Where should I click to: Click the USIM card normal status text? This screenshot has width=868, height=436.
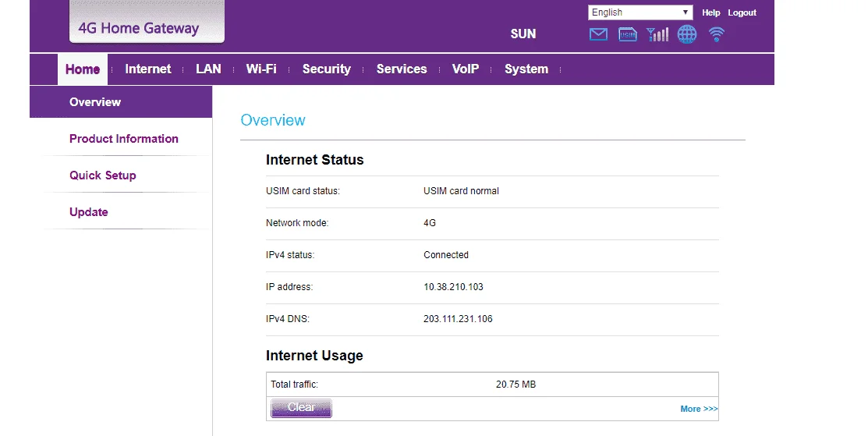pyautogui.click(x=461, y=191)
